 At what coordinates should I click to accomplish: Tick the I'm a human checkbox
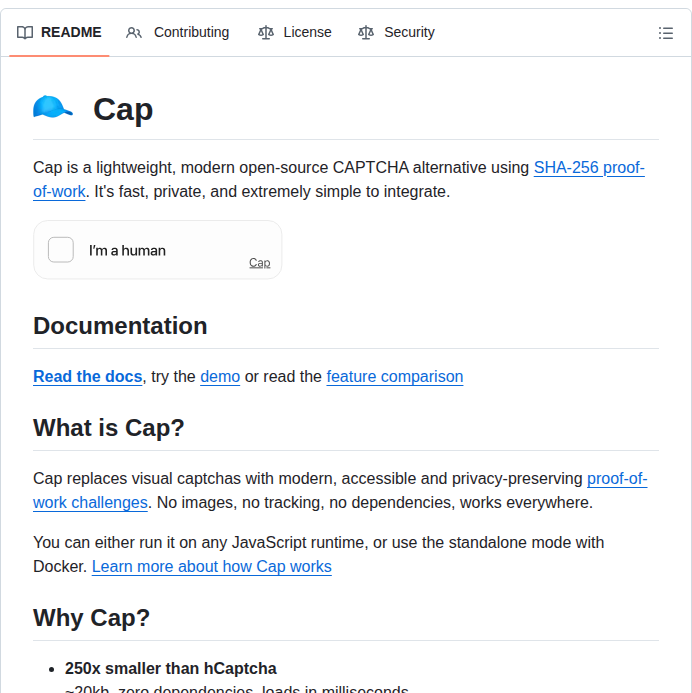tap(61, 250)
